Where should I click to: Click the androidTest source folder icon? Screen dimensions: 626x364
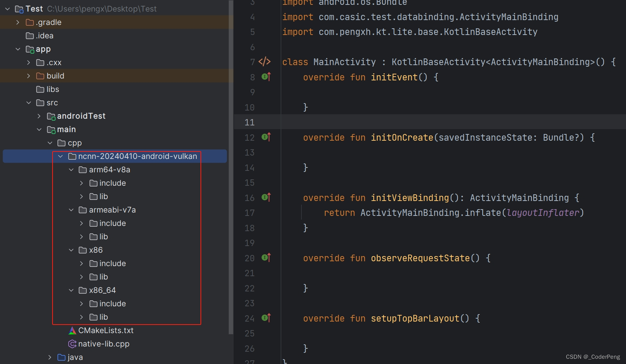click(x=51, y=116)
